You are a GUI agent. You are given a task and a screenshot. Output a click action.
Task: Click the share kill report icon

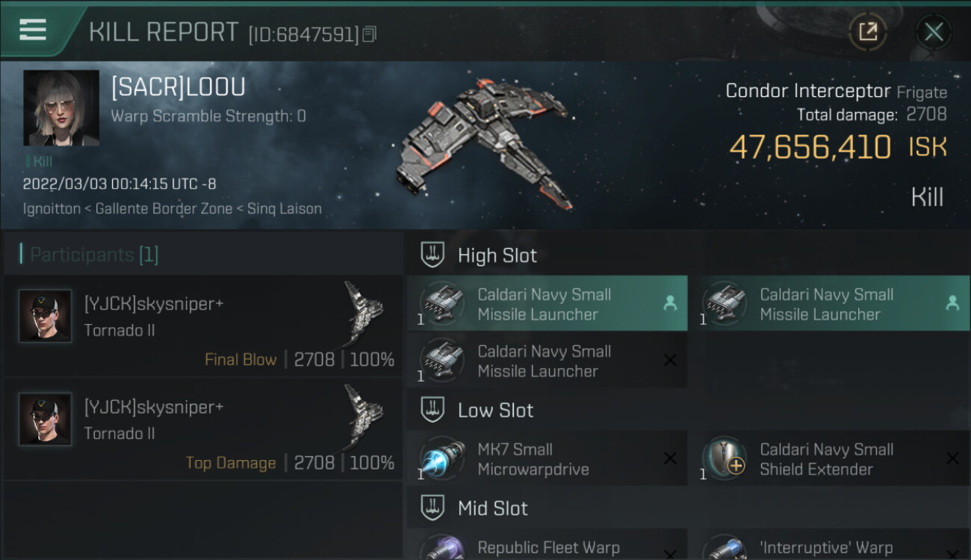point(868,31)
